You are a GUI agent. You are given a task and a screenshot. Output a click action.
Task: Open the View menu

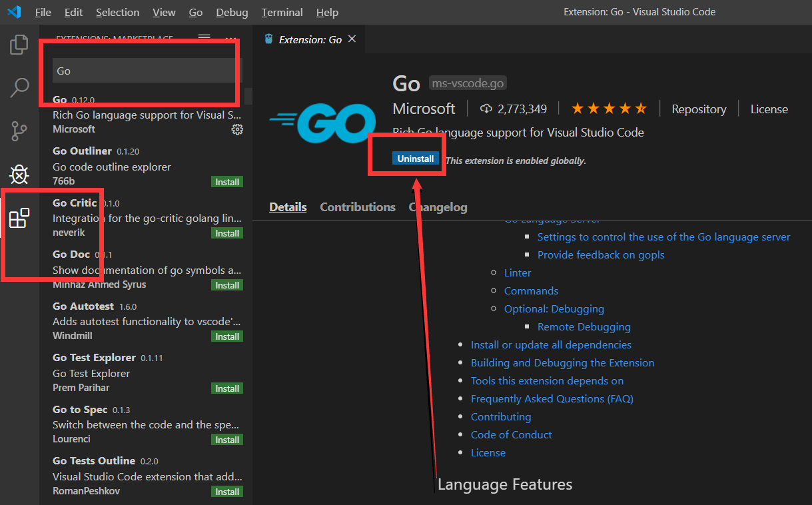(164, 12)
